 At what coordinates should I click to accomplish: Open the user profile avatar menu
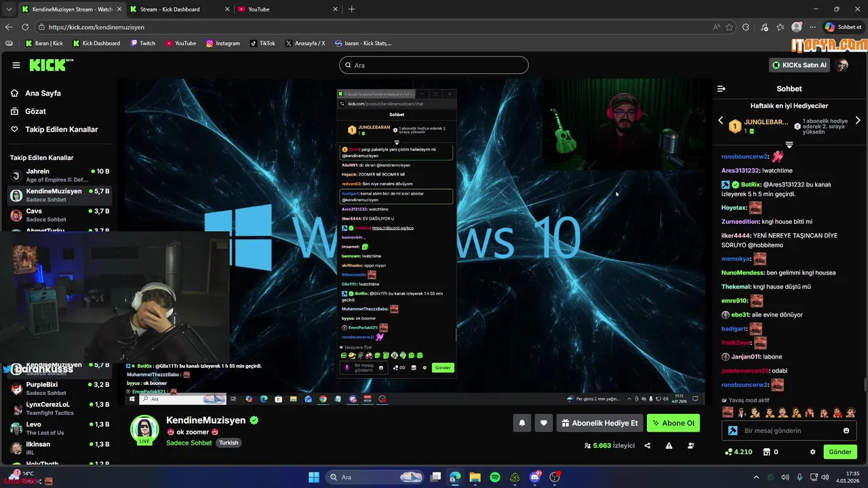pos(842,65)
